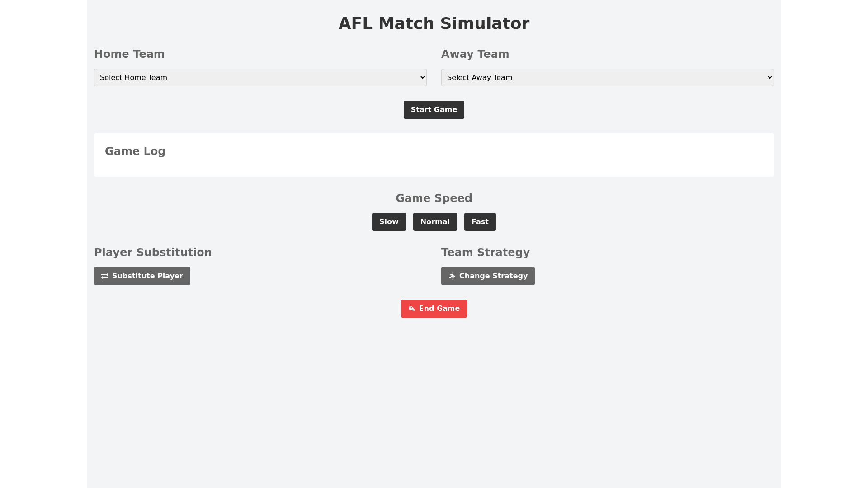The image size is (868, 488).
Task: Click the Game Log heading text
Action: [135, 151]
